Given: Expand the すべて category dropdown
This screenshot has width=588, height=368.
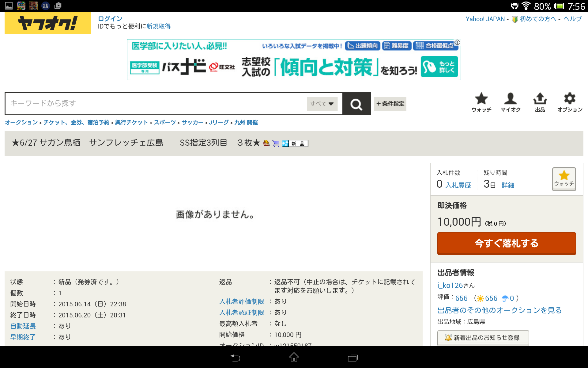Looking at the screenshot, I should (x=322, y=104).
